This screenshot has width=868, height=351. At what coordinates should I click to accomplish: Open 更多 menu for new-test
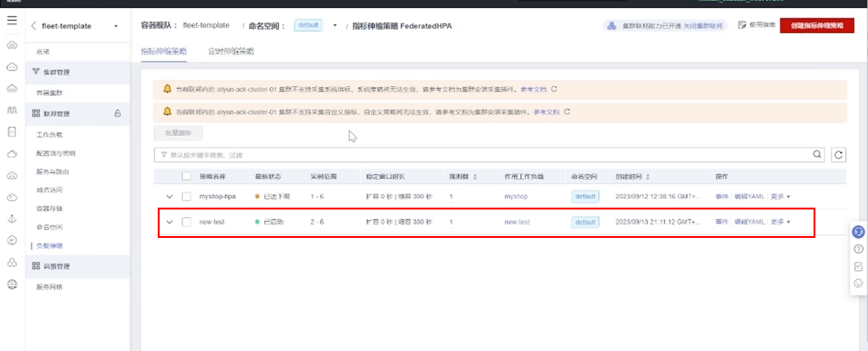(x=780, y=222)
